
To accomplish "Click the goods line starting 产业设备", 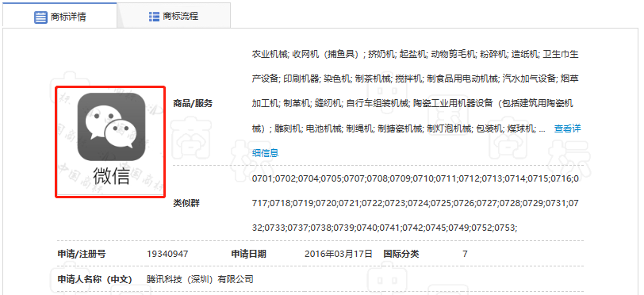I will [x=416, y=79].
